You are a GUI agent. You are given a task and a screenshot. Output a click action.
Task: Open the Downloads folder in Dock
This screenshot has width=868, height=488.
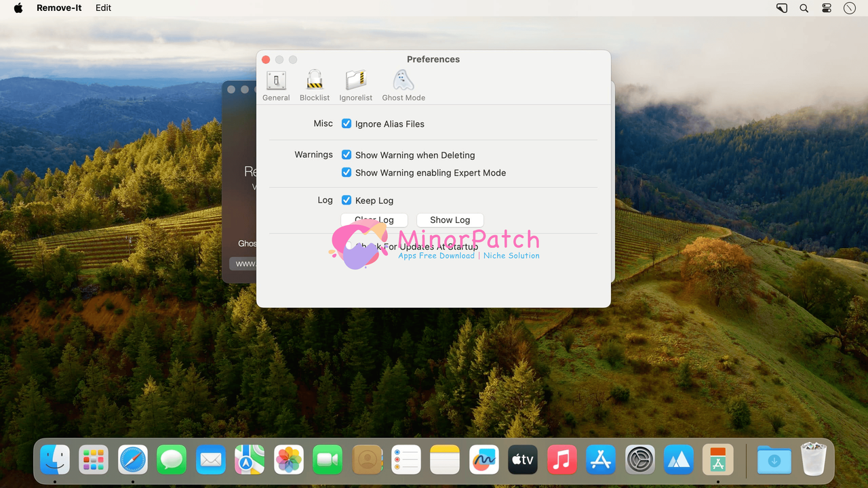[774, 460]
